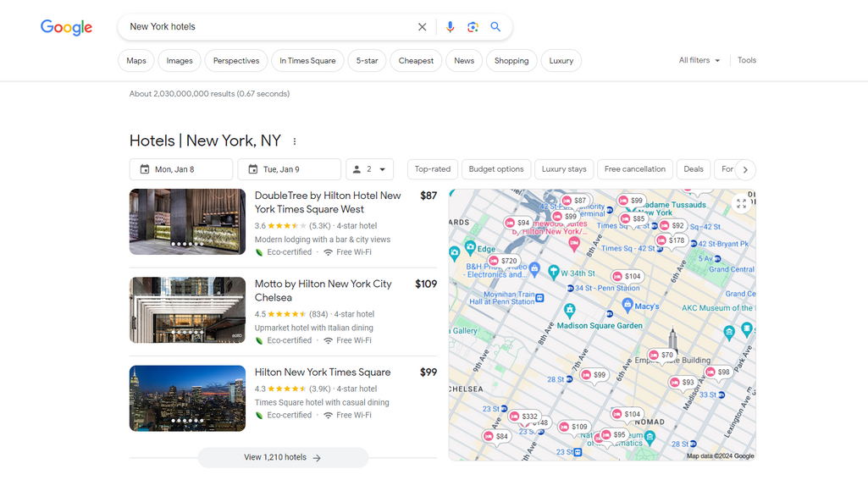Click View 1,210 hotels button
Image resolution: width=868 pixels, height=480 pixels.
(283, 457)
